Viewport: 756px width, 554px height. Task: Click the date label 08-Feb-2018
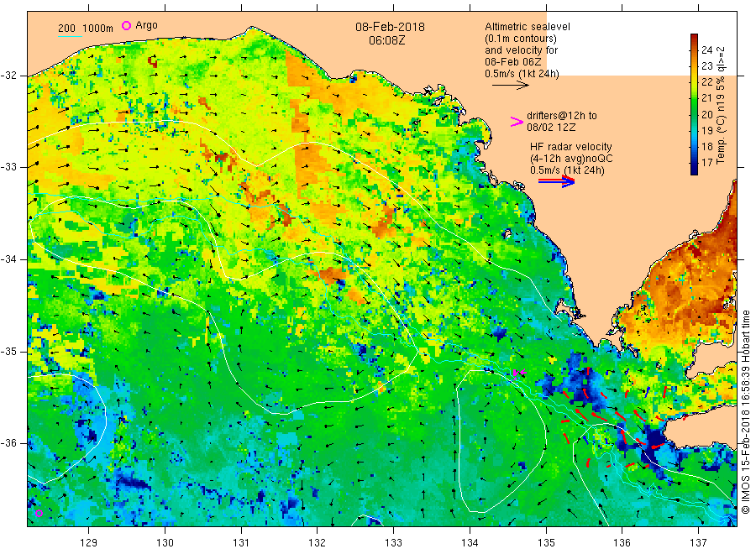tap(390, 27)
